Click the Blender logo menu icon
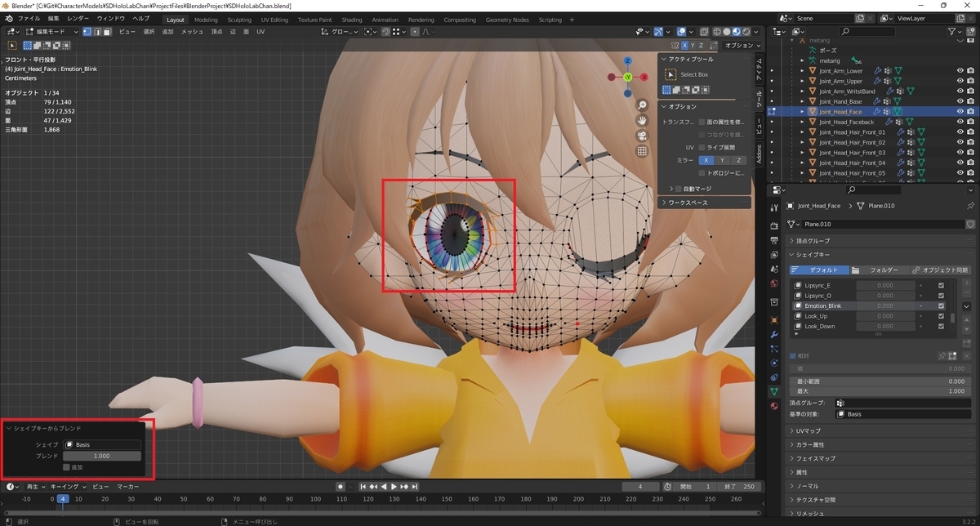This screenshot has height=526, width=980. click(8, 19)
